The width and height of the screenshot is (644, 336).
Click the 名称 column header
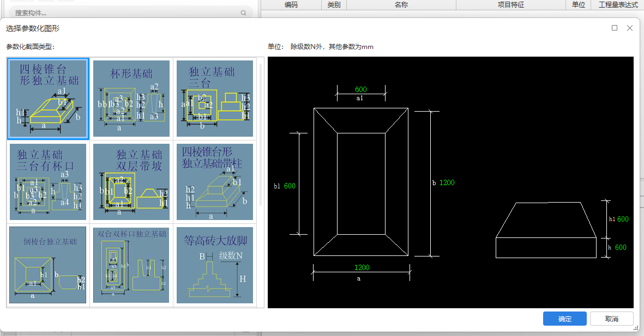click(x=401, y=4)
